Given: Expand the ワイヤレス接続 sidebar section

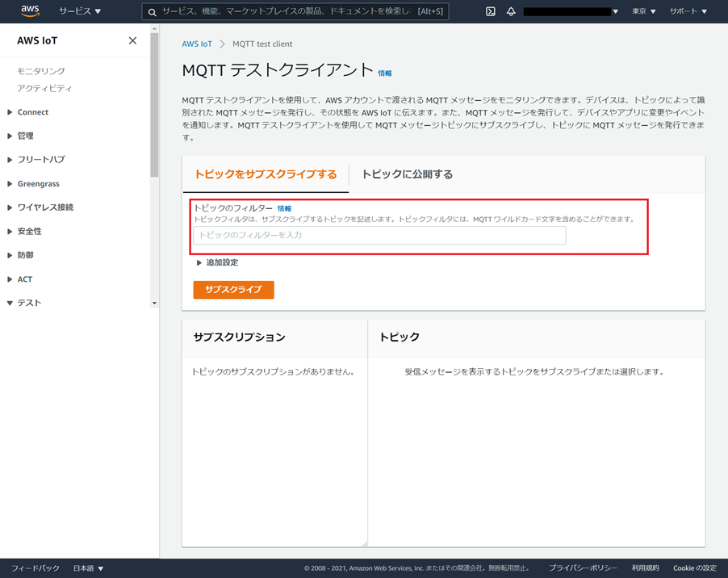Looking at the screenshot, I should click(x=40, y=207).
